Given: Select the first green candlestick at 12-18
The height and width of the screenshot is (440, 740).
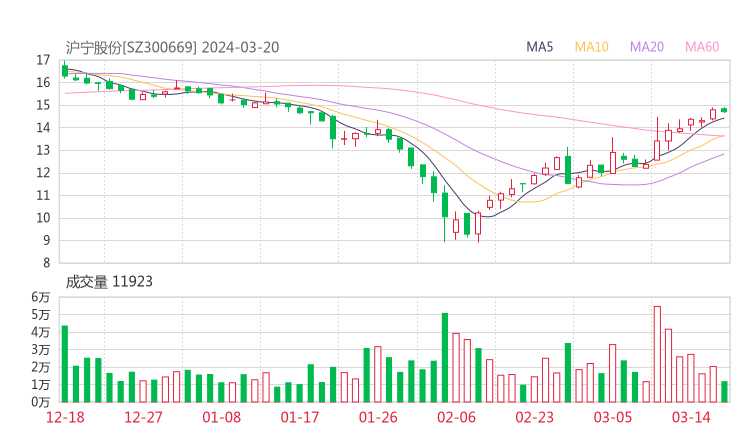Looking at the screenshot, I should (x=65, y=70).
